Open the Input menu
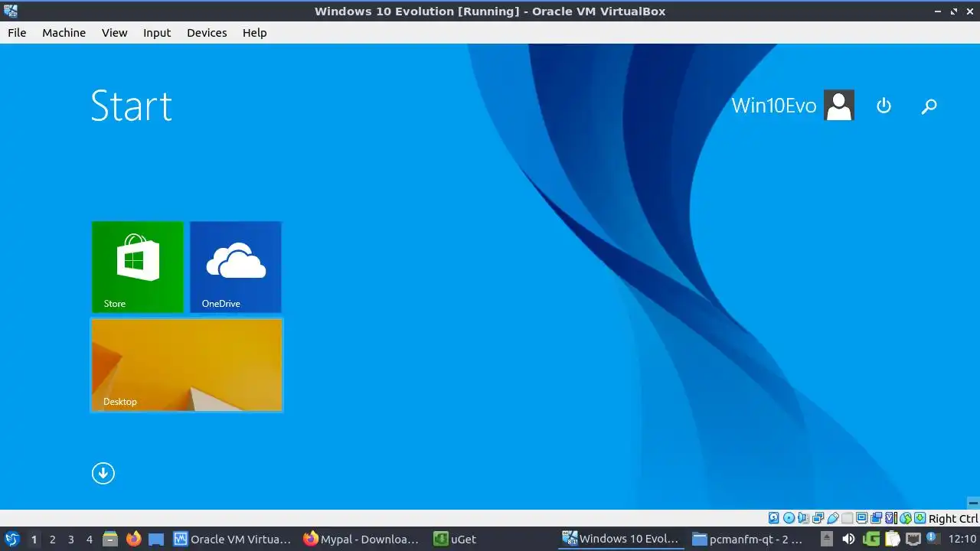 pos(157,33)
